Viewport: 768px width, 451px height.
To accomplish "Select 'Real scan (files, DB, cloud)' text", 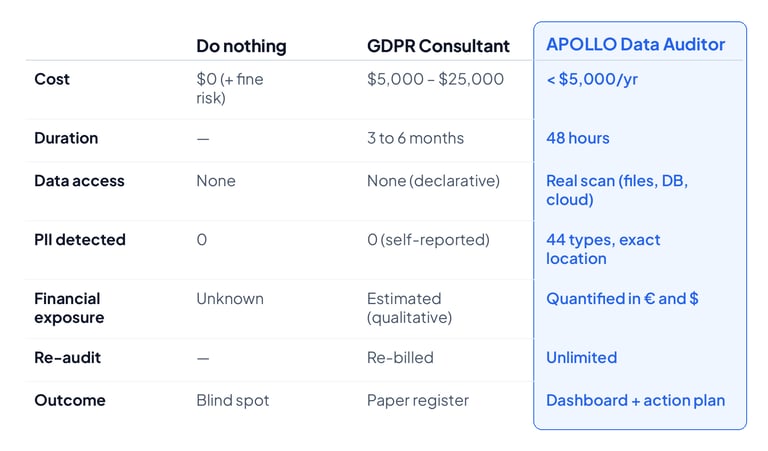I will click(616, 190).
